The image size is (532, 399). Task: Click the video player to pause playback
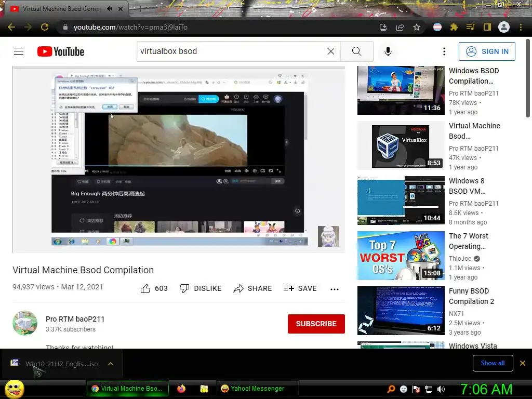pyautogui.click(x=179, y=159)
